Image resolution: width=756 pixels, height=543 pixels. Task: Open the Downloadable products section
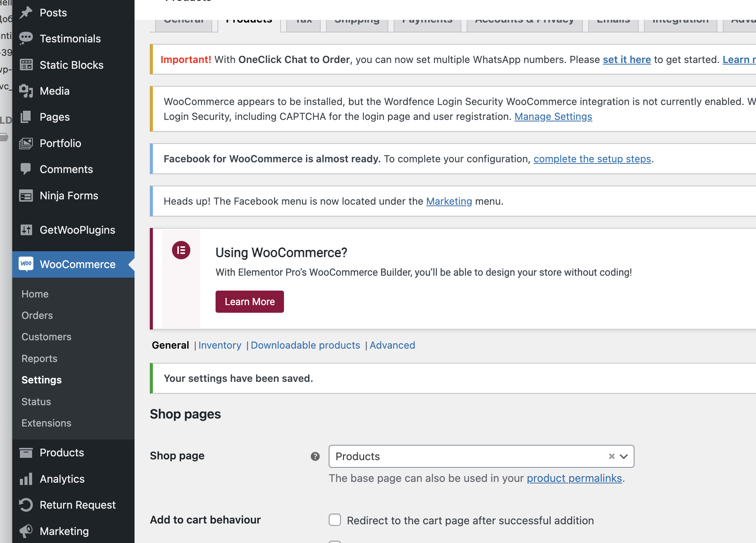(305, 345)
